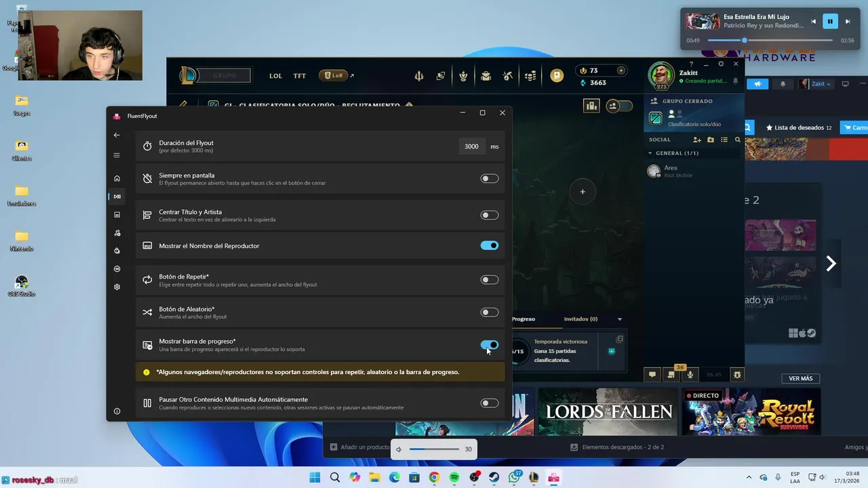Search friends in League Social panel

click(x=738, y=140)
